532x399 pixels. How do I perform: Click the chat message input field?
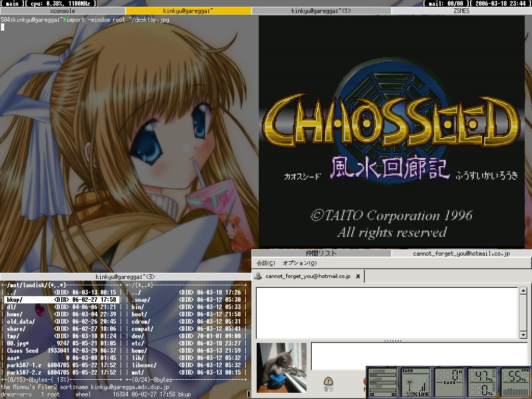pos(419,356)
